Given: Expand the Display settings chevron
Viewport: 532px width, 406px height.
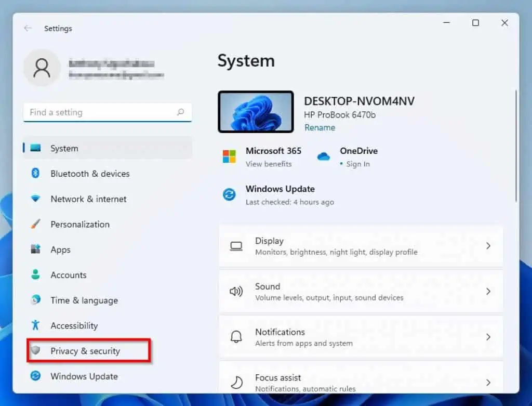Looking at the screenshot, I should pyautogui.click(x=488, y=246).
